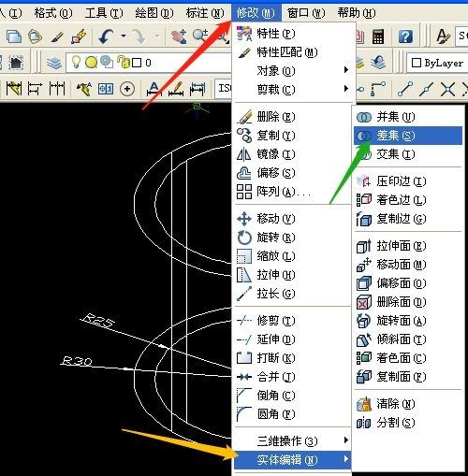Select 镜像(I) mirror command
Viewport: 468px width, 476px height.
[294, 154]
